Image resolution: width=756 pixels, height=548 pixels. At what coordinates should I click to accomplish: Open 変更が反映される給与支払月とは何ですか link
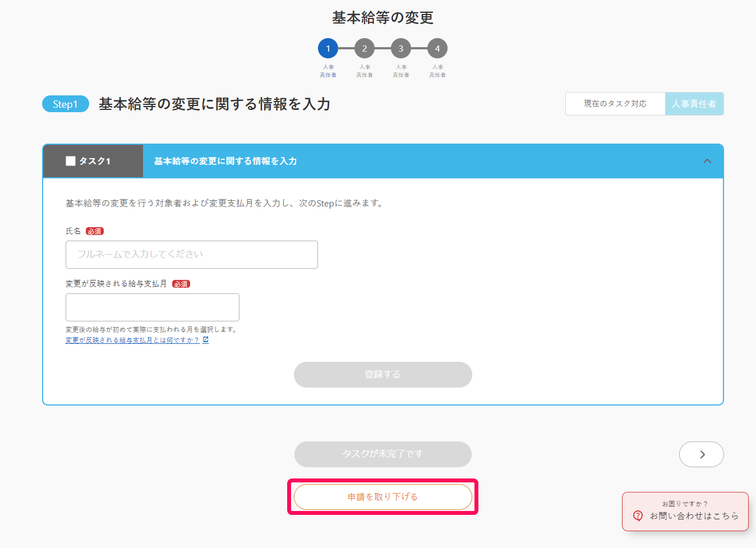coord(132,340)
